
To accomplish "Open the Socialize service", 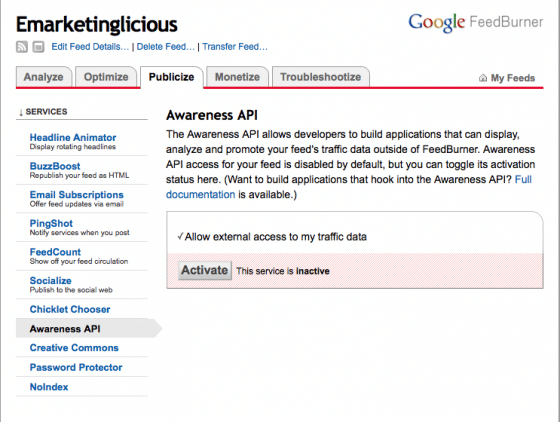I will pos(50,281).
